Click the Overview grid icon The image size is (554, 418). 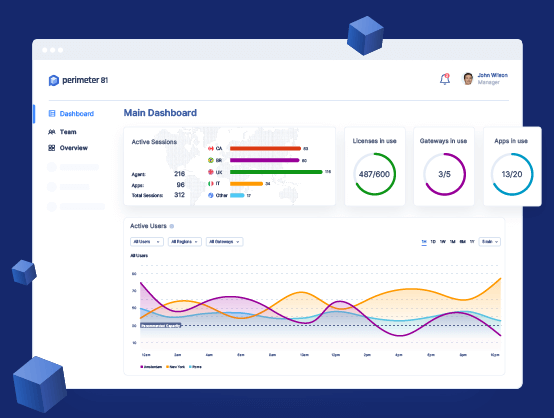coord(52,148)
